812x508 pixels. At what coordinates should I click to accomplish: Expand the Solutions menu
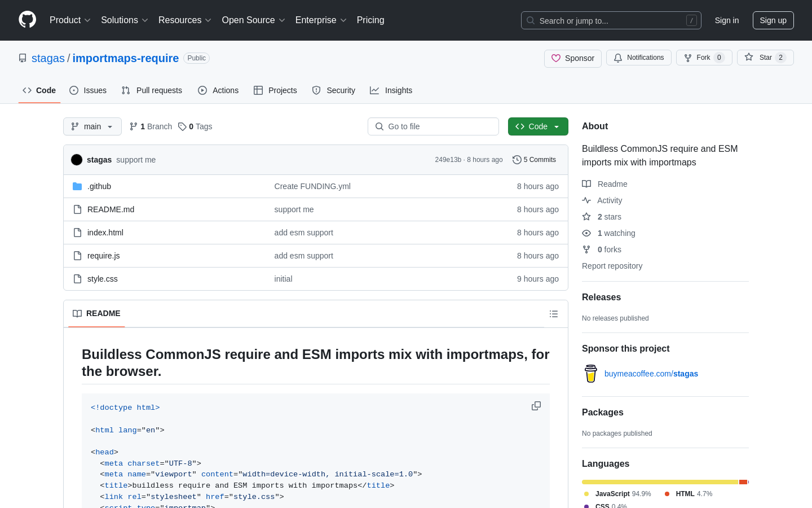125,20
